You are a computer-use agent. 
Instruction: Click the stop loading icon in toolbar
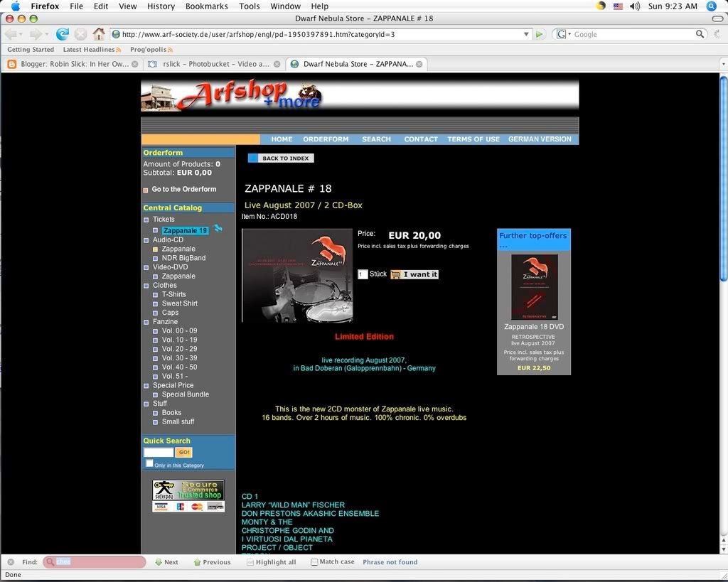pos(81,34)
